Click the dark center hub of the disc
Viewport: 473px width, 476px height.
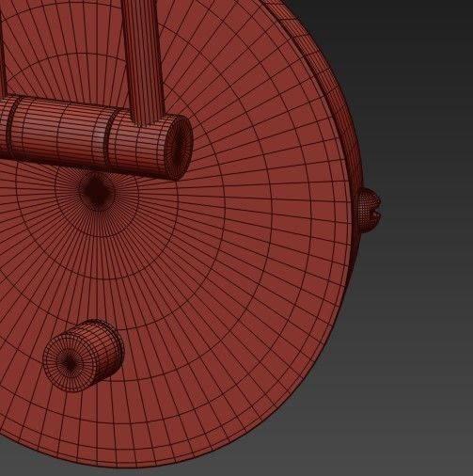97,191
